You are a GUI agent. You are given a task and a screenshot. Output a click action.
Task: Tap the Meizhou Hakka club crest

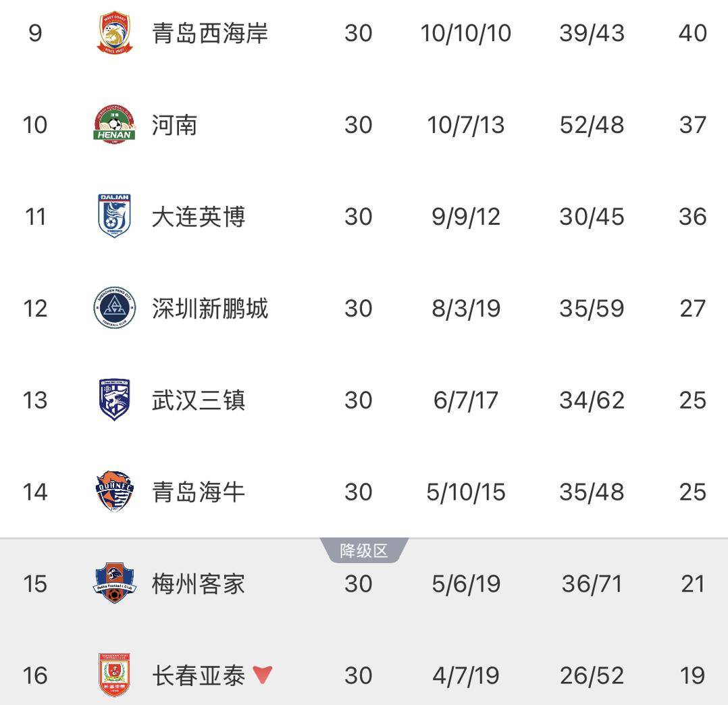pos(114,583)
